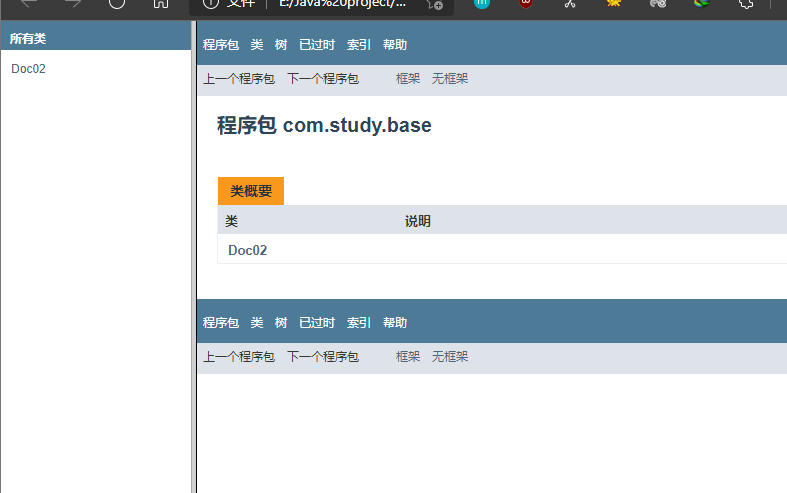This screenshot has width=787, height=493.
Task: Open 帮助 from the top navigation bar
Action: [395, 45]
